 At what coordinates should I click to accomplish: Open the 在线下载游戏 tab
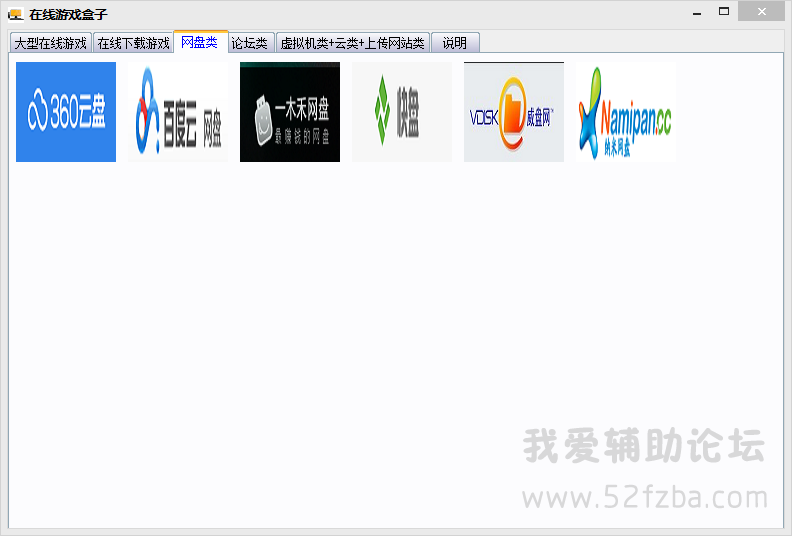pyautogui.click(x=133, y=43)
